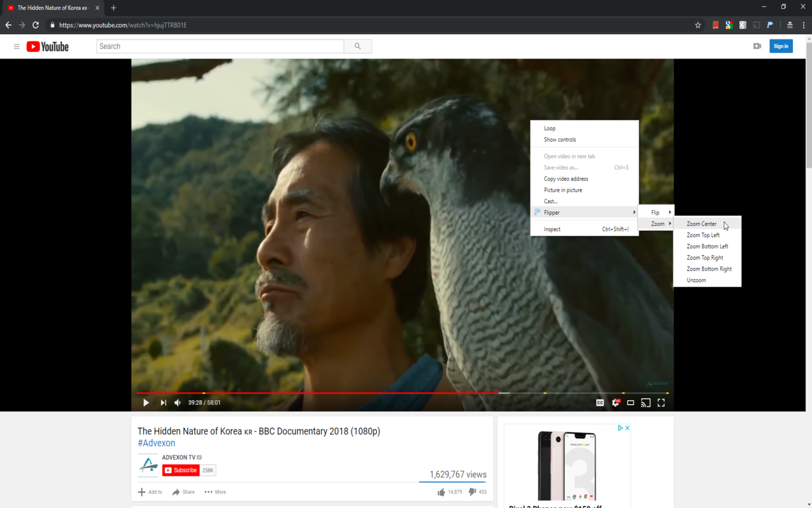Open the Chrome three-dot menu
The width and height of the screenshot is (812, 508).
[804, 25]
